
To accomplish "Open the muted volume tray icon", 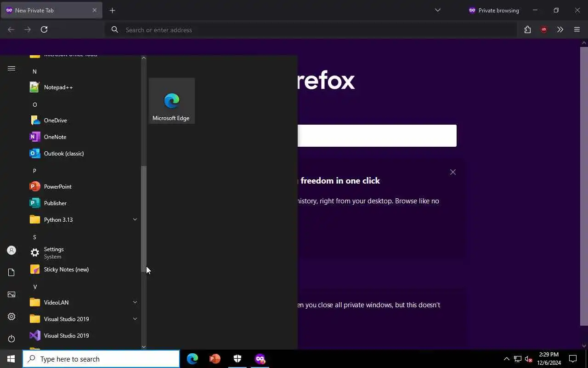I will coord(529,359).
